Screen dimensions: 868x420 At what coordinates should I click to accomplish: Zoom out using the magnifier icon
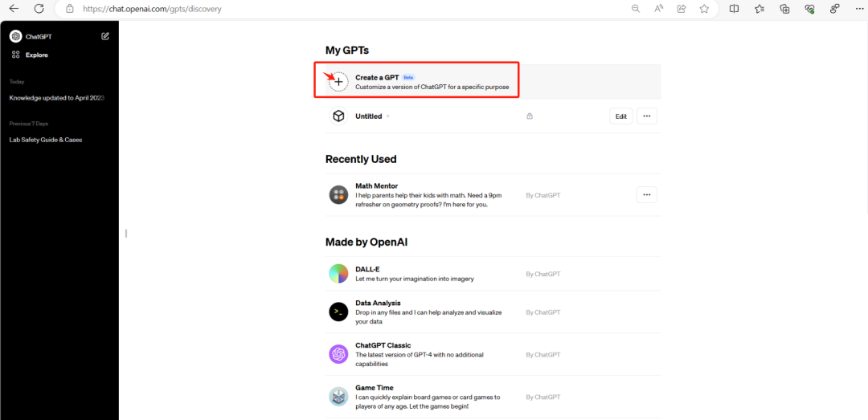(x=636, y=9)
